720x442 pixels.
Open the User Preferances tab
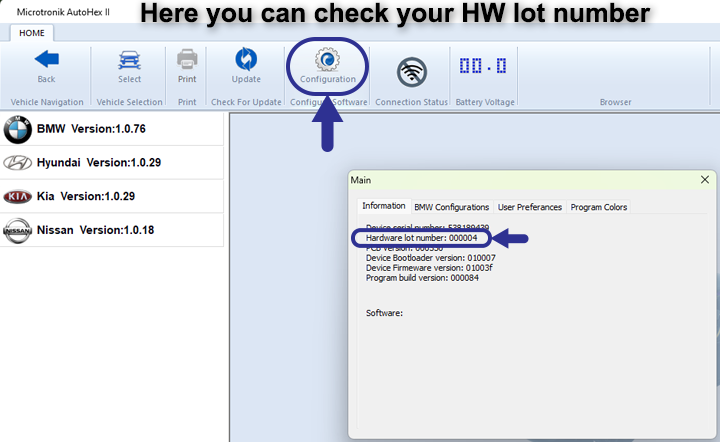coord(529,207)
